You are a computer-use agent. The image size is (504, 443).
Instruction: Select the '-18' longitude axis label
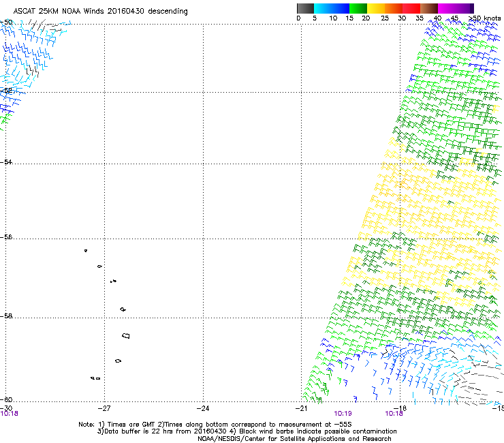[400, 408]
